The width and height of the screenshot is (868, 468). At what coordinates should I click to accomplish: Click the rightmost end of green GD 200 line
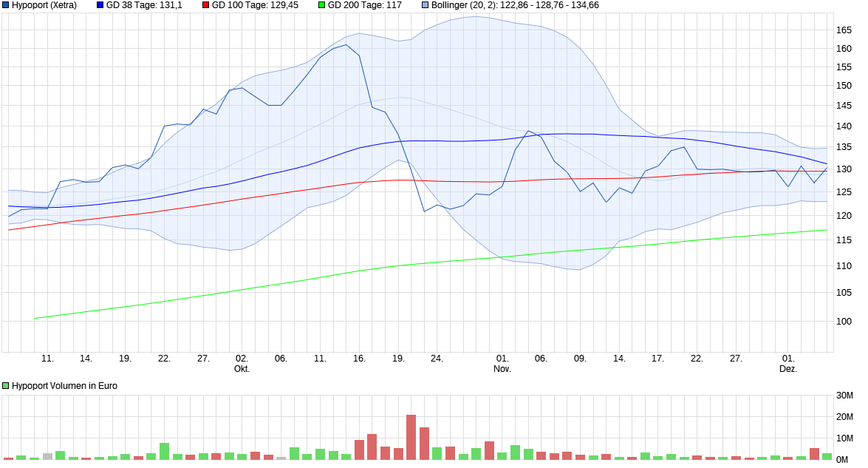[x=827, y=231]
